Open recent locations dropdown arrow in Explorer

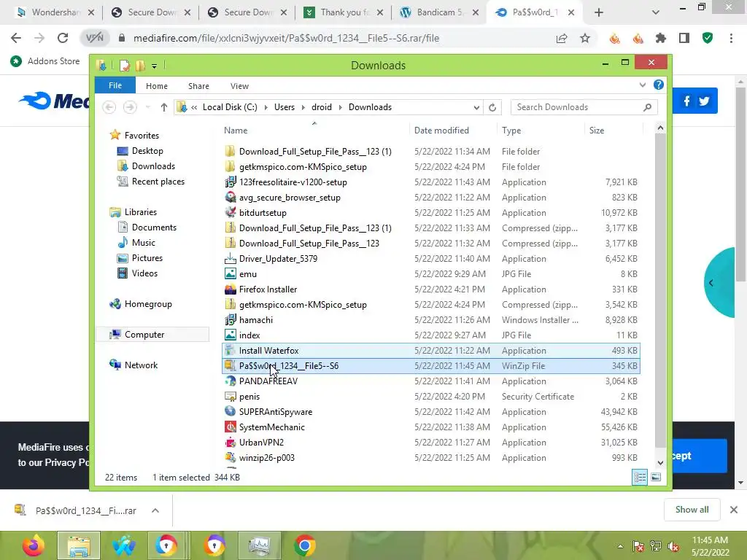147,108
